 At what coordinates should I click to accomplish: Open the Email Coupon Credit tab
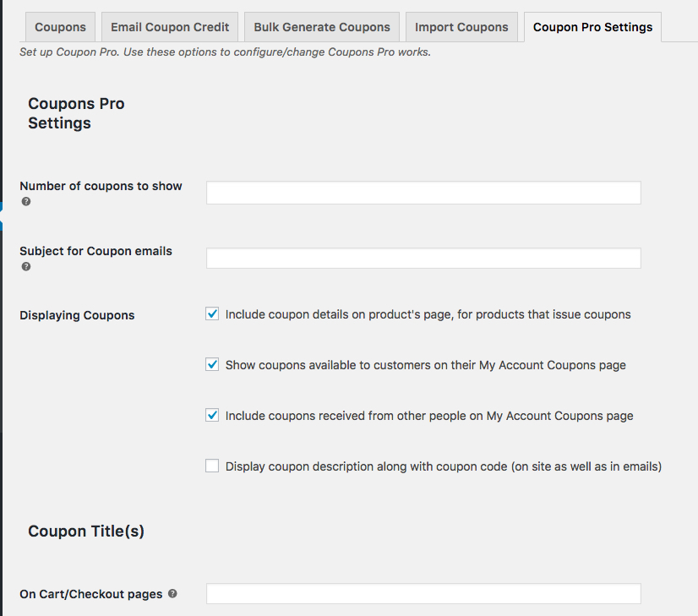[x=170, y=27]
